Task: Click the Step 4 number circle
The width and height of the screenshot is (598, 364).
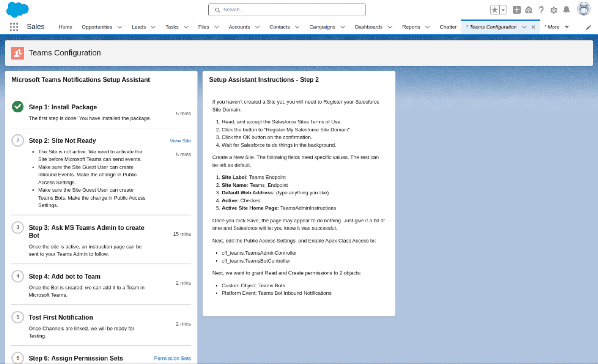Action: click(x=18, y=276)
